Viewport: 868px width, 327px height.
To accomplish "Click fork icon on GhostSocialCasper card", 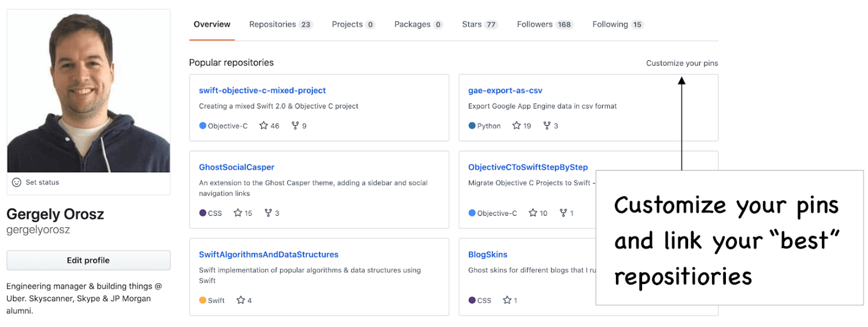I will (x=268, y=213).
